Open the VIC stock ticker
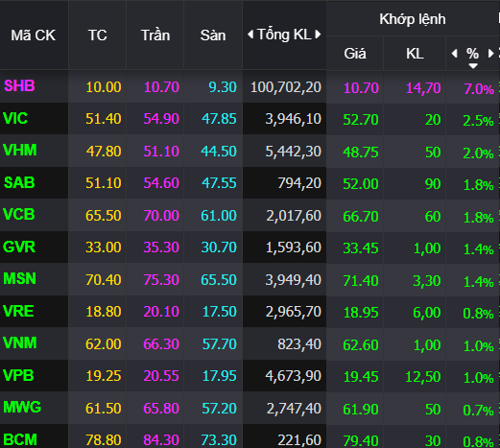This screenshot has width=500, height=448. (x=15, y=119)
